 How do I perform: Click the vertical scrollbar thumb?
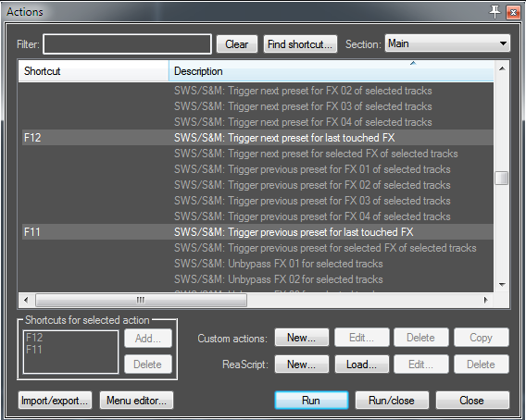click(x=502, y=178)
